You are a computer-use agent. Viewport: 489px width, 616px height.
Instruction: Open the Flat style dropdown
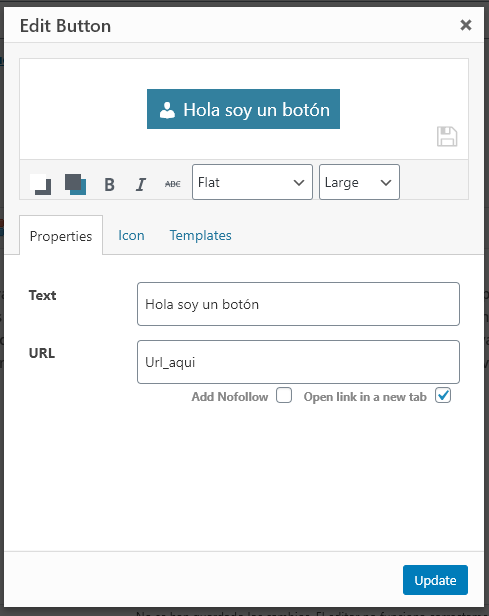252,182
